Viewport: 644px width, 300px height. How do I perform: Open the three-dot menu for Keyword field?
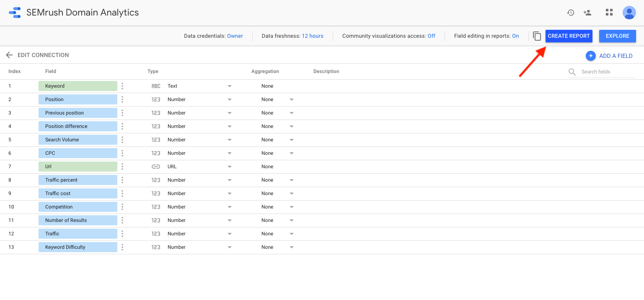point(122,86)
